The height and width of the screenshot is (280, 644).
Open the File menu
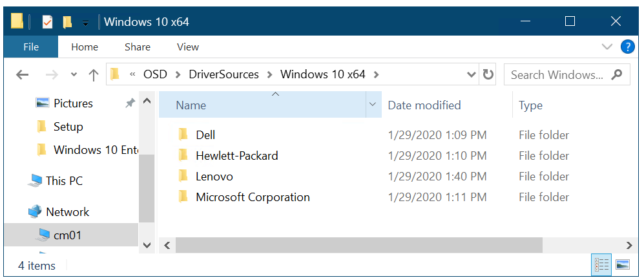(30, 47)
